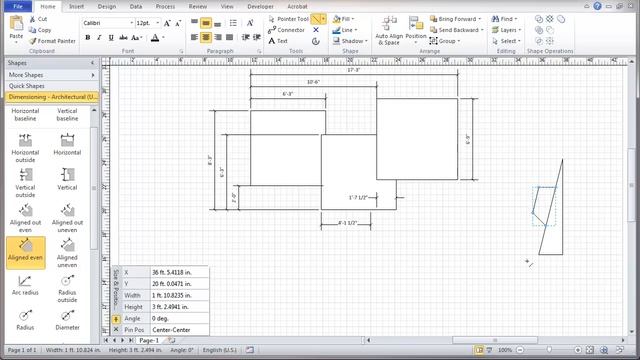The image size is (640, 360).
Task: Toggle Align Top vertical alignment
Action: click(x=194, y=23)
